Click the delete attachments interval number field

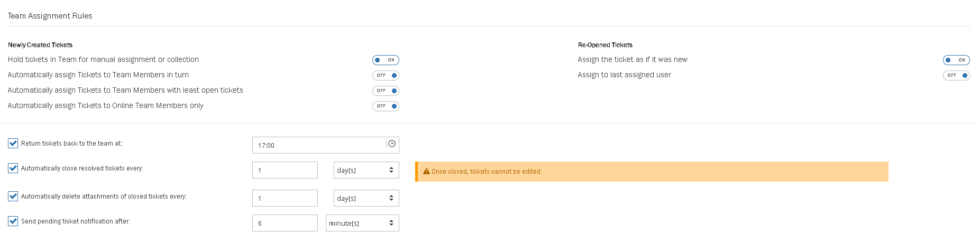285,199
